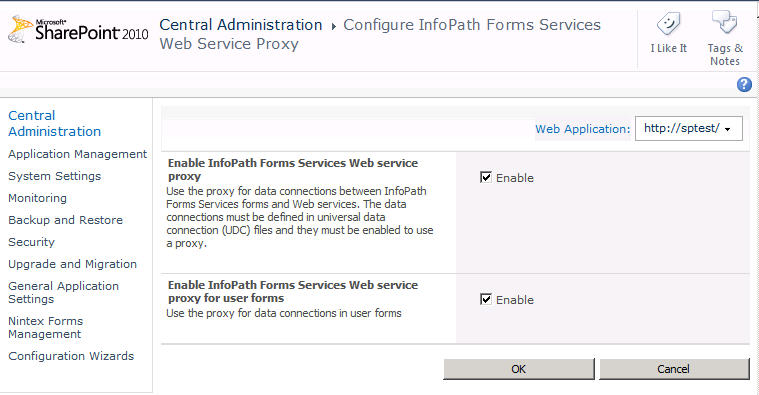This screenshot has width=759, height=395.
Task: Go to Configuration Wizards
Action: 71,356
